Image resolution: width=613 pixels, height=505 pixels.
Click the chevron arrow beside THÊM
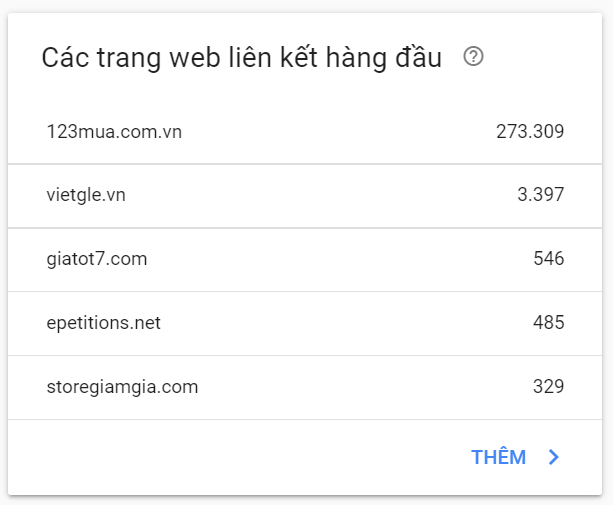click(554, 457)
